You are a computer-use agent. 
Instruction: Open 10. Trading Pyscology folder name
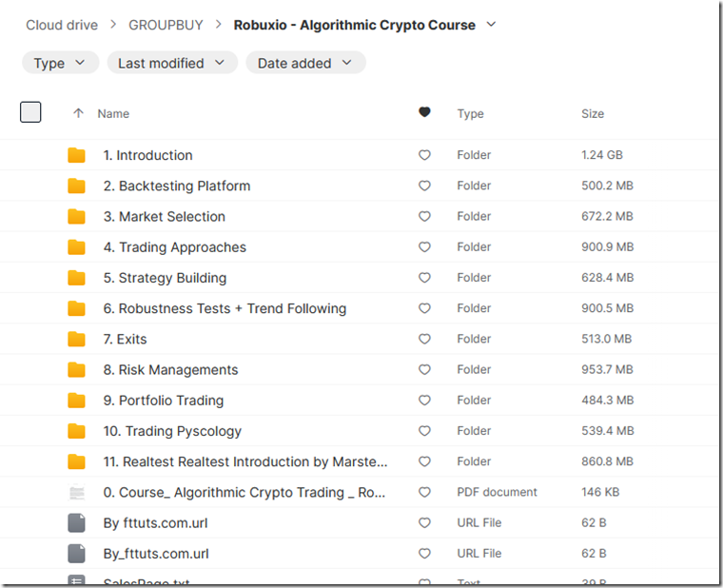tap(172, 431)
